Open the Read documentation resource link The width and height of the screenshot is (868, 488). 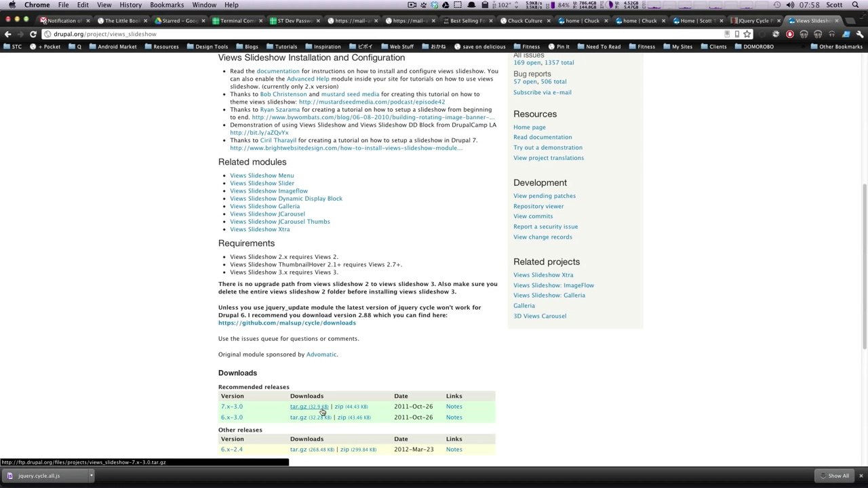pyautogui.click(x=542, y=137)
